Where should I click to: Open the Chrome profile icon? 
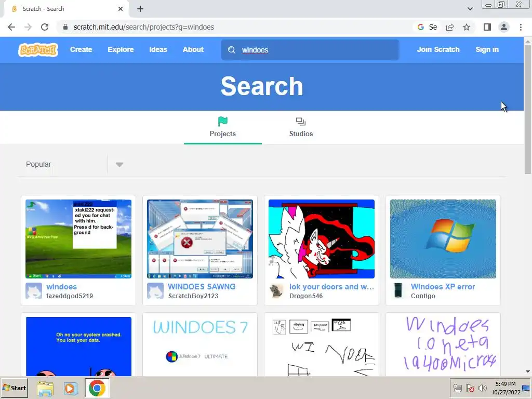tap(504, 27)
